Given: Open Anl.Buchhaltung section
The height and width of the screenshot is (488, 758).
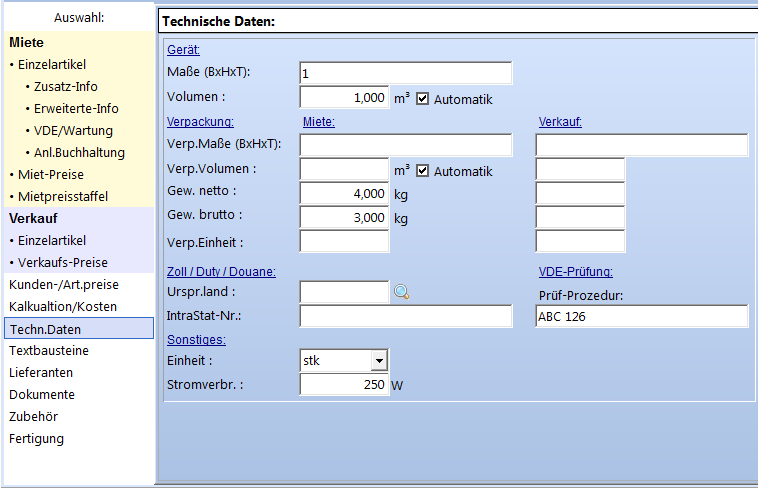Looking at the screenshot, I should tap(79, 152).
